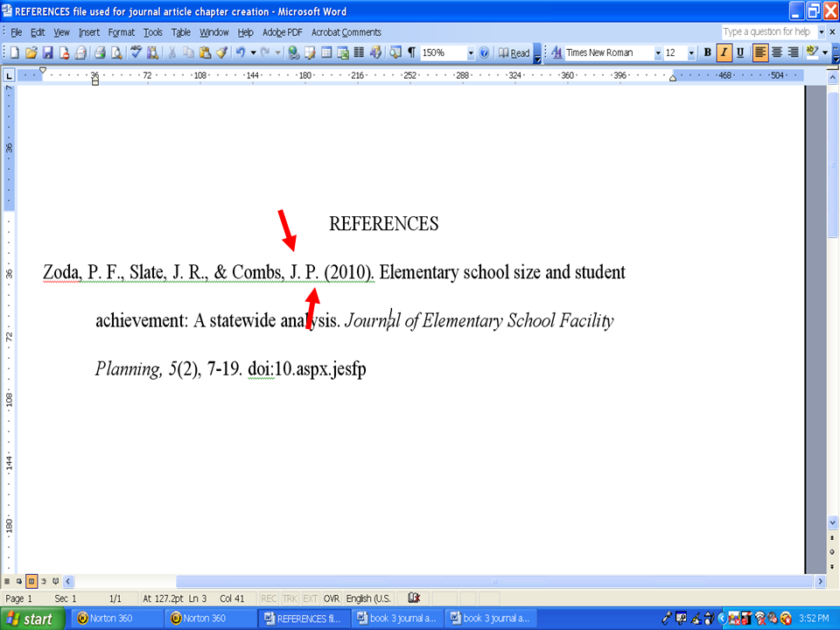
Task: Select the Format Painter brush
Action: pos(221,52)
